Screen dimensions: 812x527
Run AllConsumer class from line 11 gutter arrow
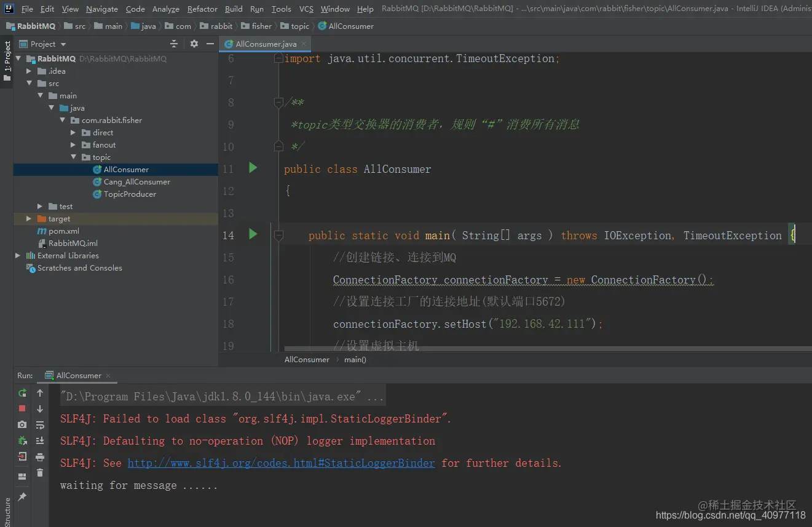pos(253,167)
